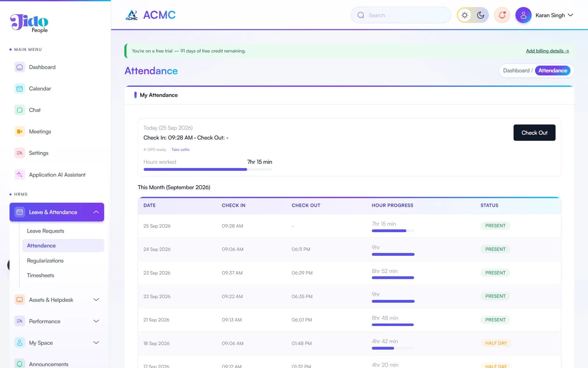Click the ACMC company logo
Viewport: 588px width, 368px height.
coord(150,15)
